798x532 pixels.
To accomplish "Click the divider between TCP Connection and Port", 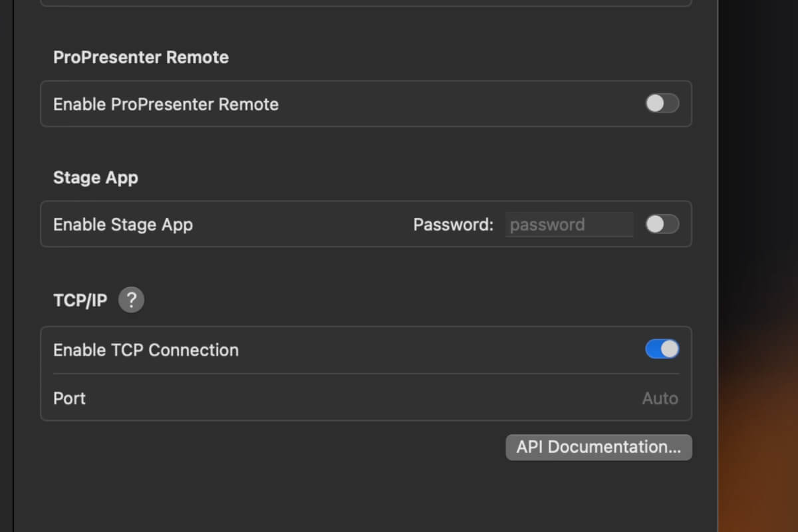I will pos(366,374).
